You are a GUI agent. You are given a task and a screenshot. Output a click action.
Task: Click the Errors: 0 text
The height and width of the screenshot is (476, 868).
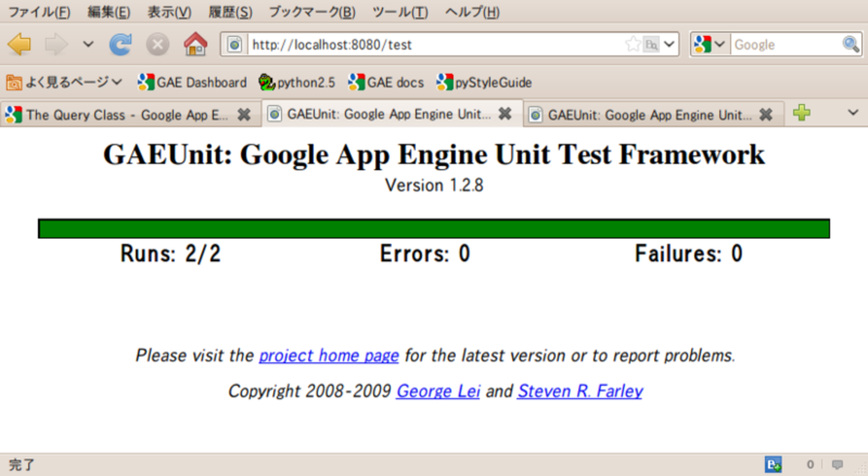[x=425, y=254]
